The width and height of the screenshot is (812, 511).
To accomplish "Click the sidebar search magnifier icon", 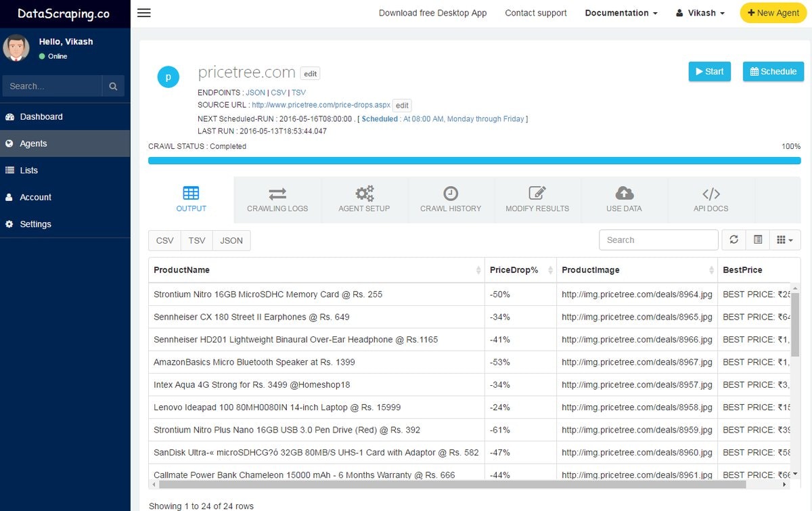I will click(113, 86).
